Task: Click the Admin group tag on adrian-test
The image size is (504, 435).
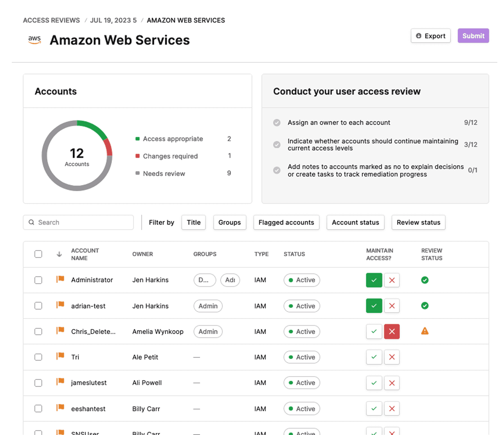Action: [x=208, y=306]
